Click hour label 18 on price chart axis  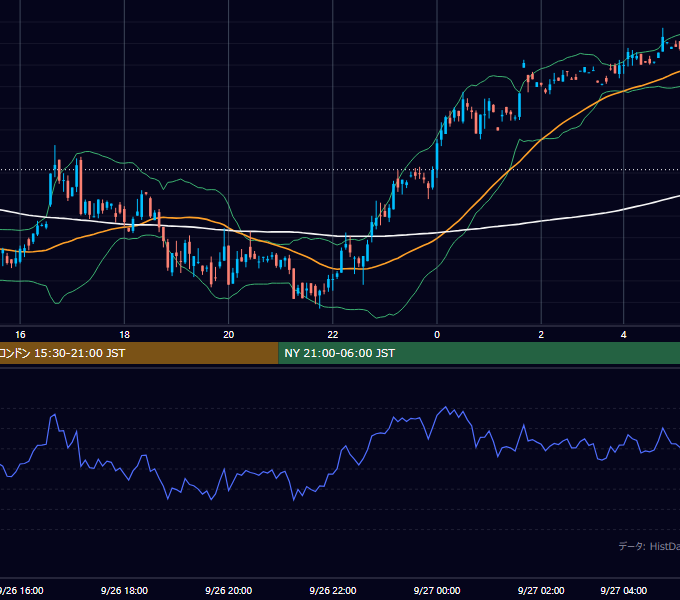click(124, 335)
